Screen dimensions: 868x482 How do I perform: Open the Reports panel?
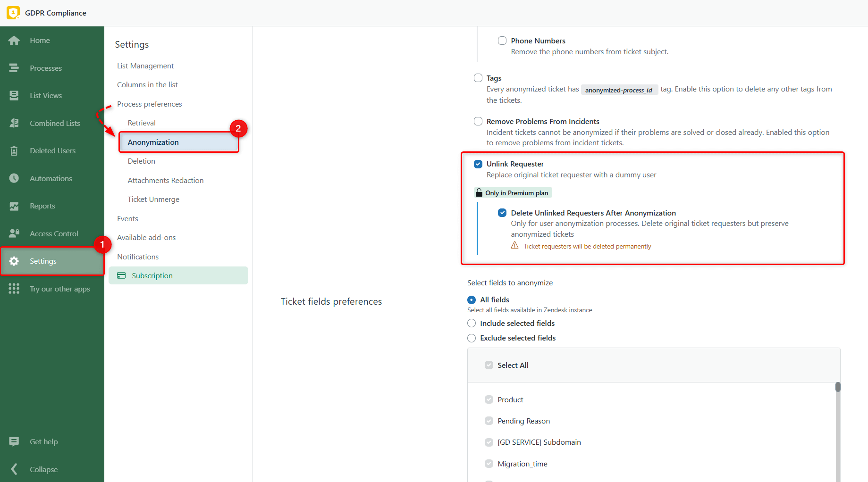[42, 206]
